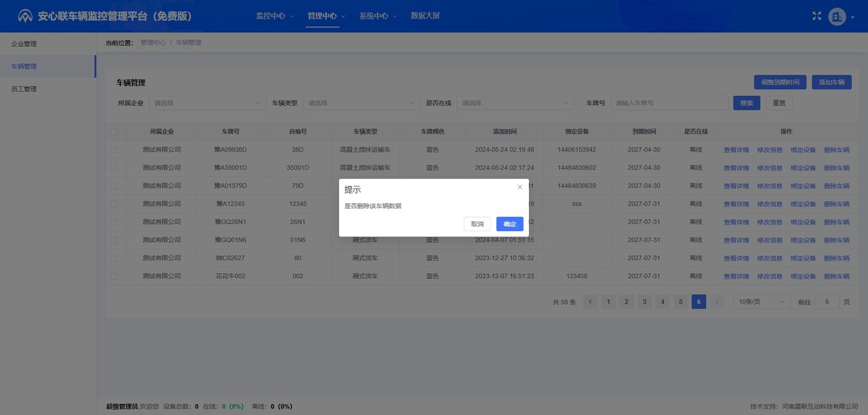Check the row for 豫A01379D
The width and height of the screenshot is (868, 415).
click(x=113, y=186)
